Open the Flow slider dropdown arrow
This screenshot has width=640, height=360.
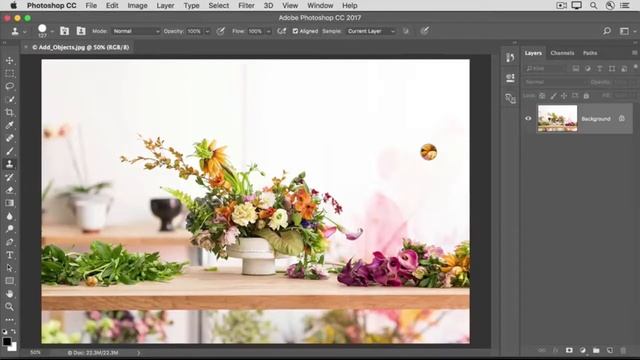pos(268,31)
